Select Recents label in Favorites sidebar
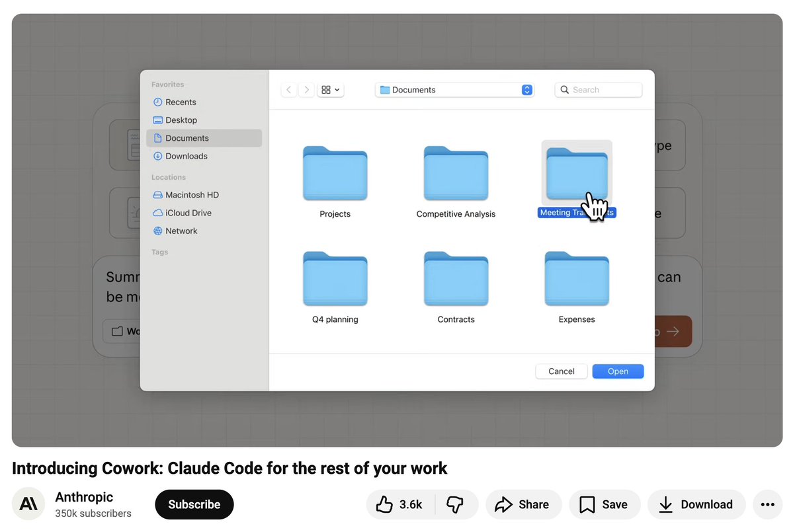Screen dimensions: 793x532 point(181,102)
